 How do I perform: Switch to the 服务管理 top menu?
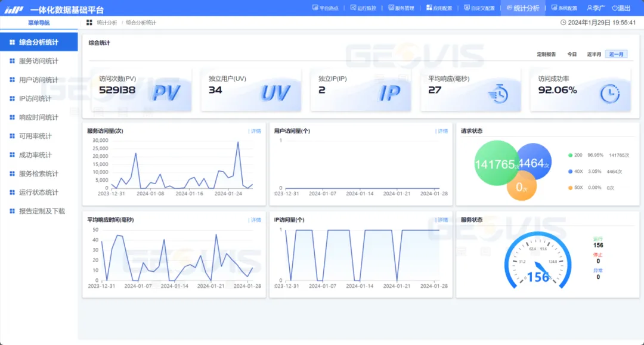tap(401, 8)
